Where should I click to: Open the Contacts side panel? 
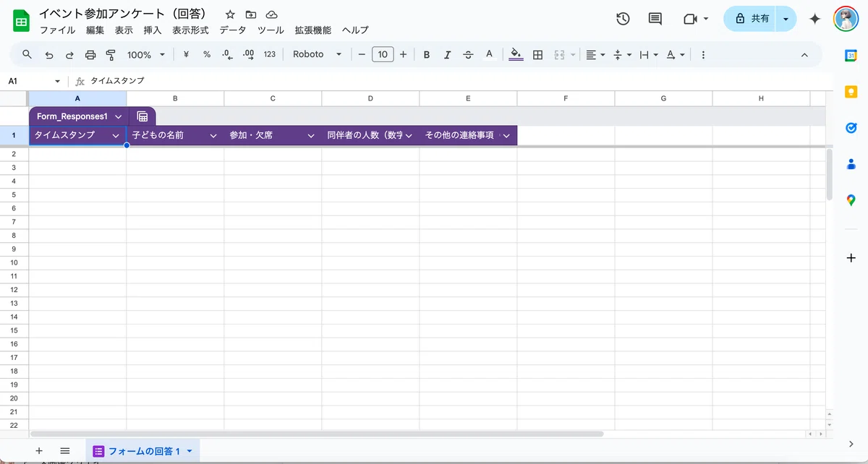(x=851, y=163)
